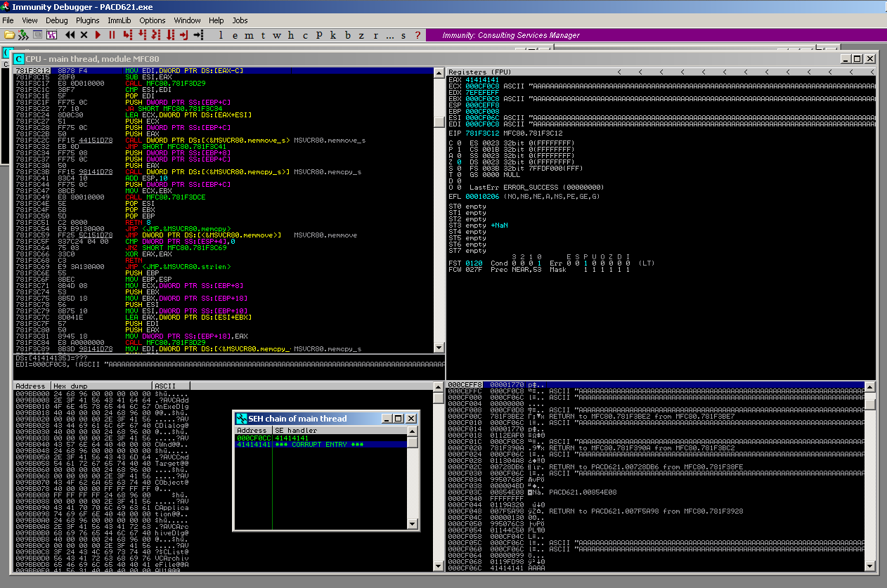Show Executable modules with the 'e' button
The height and width of the screenshot is (588, 887).
pos(235,34)
